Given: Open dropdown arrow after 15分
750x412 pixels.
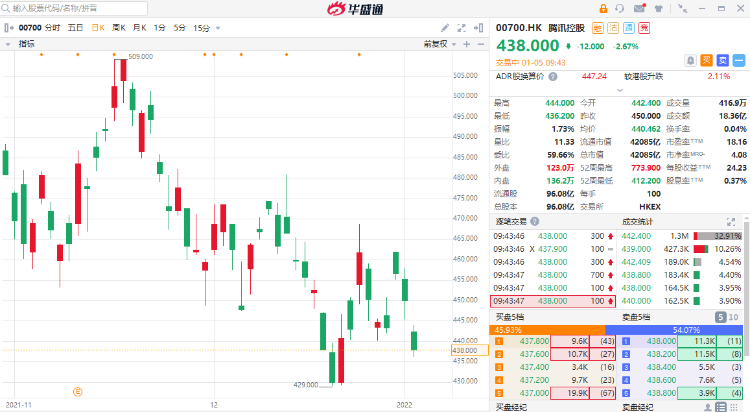Looking at the screenshot, I should tap(218, 28).
